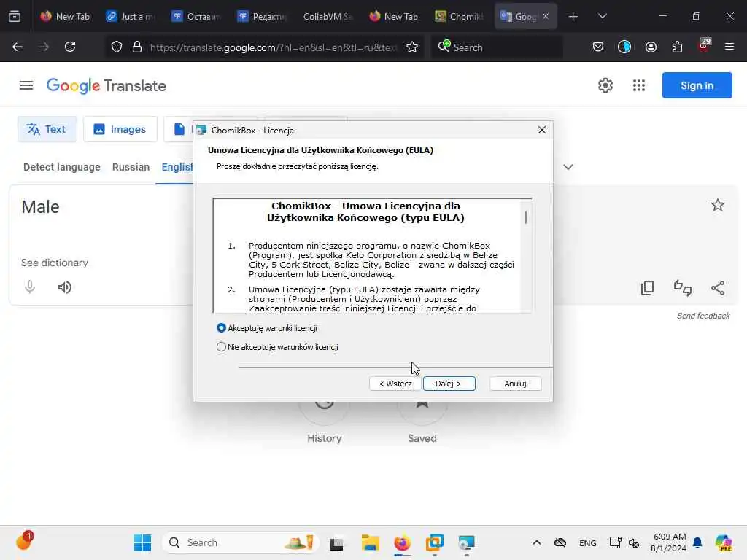Switch to the 'Just a m...' tab
Screen dimensions: 747x560
point(131,17)
